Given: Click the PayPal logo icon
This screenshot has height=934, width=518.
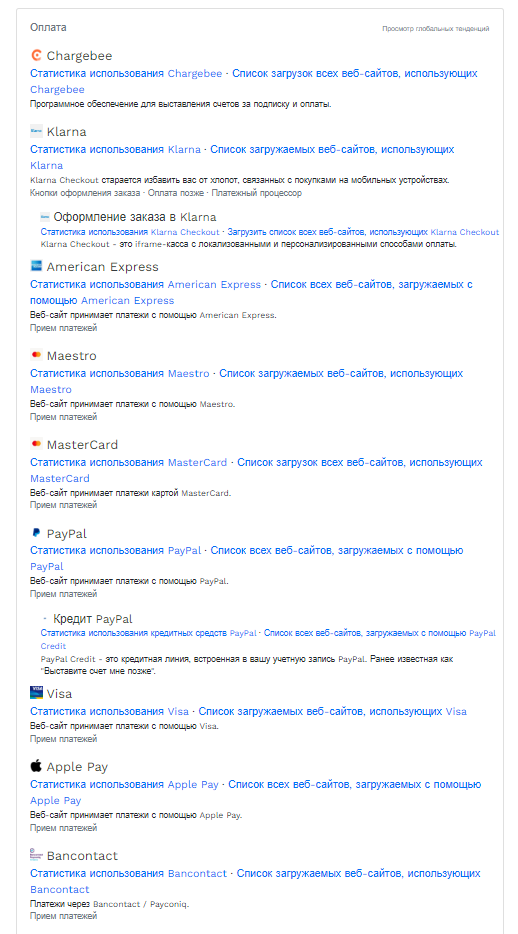Looking at the screenshot, I should [36, 533].
